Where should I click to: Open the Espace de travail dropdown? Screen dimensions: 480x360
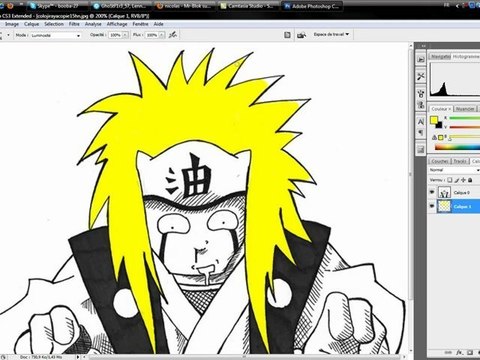click(331, 34)
